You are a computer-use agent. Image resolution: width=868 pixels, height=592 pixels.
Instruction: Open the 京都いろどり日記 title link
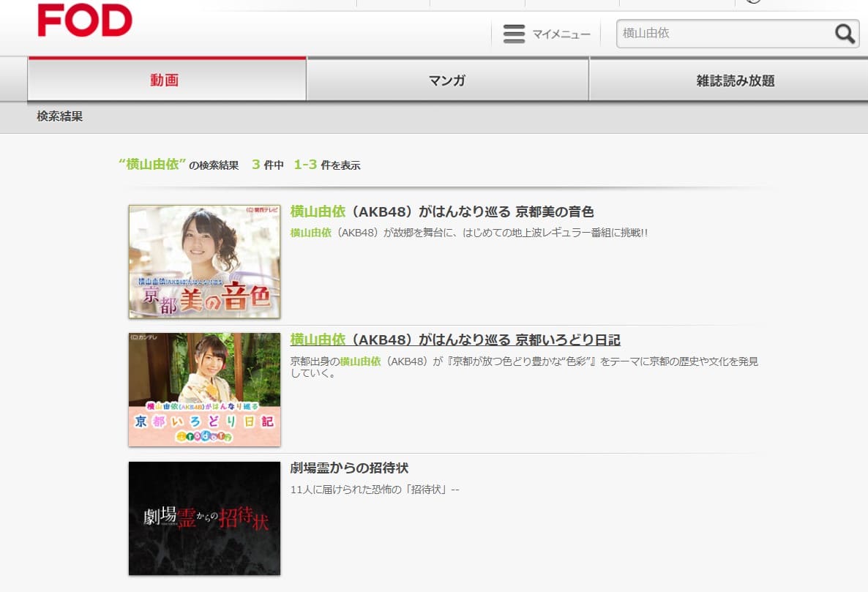pos(455,340)
